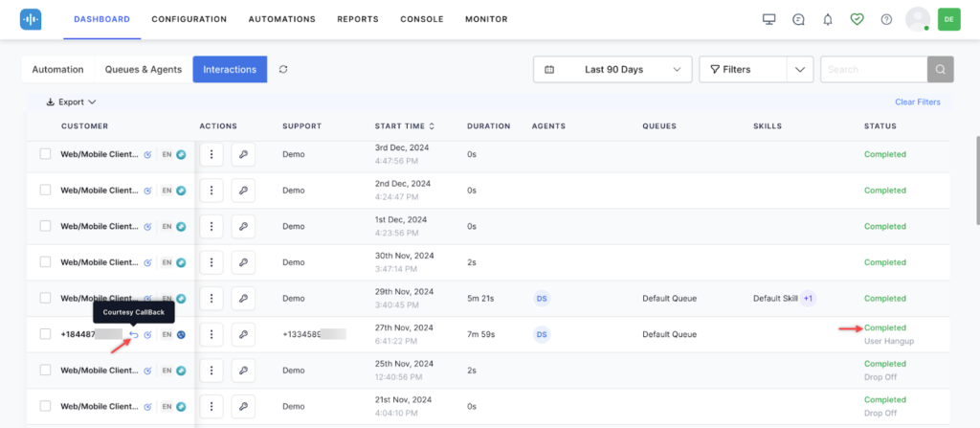Select the Interactions tab

click(230, 70)
